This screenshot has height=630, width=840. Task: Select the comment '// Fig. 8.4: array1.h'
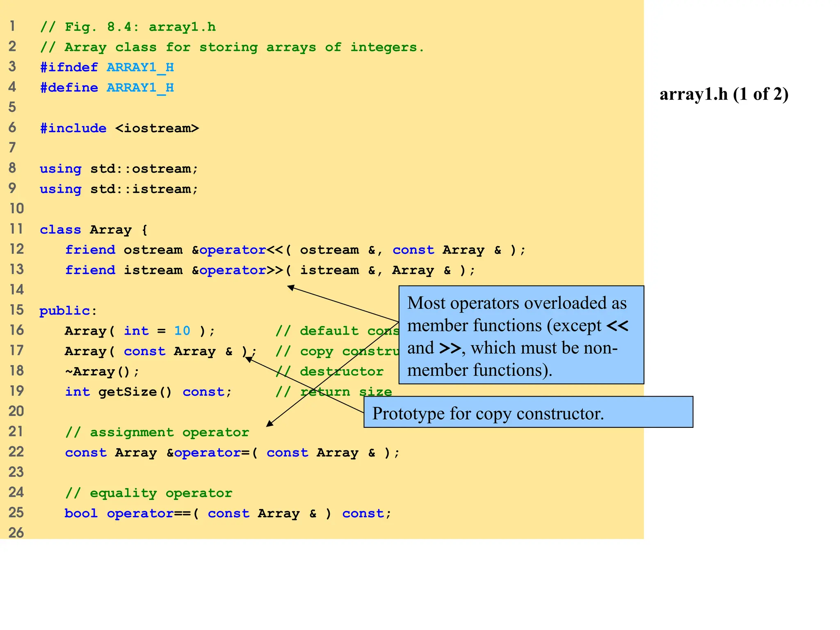click(x=128, y=27)
